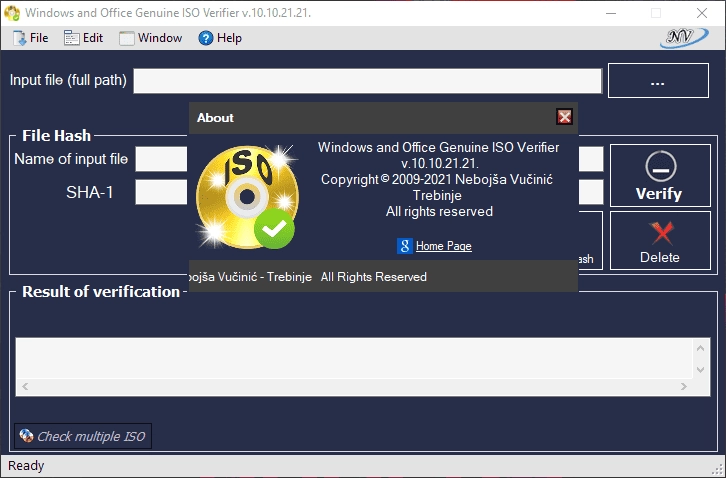Click the NV logo icon
Screen dimensions: 726x478
(684, 38)
